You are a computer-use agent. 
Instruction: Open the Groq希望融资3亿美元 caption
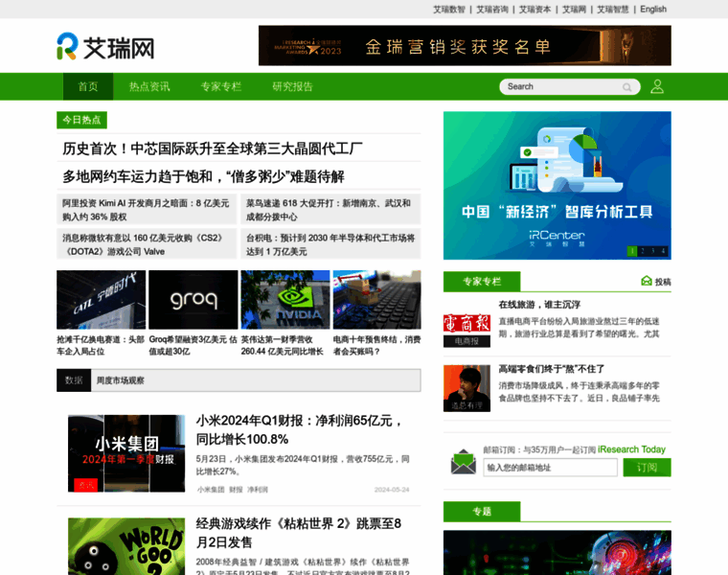pyautogui.click(x=193, y=345)
